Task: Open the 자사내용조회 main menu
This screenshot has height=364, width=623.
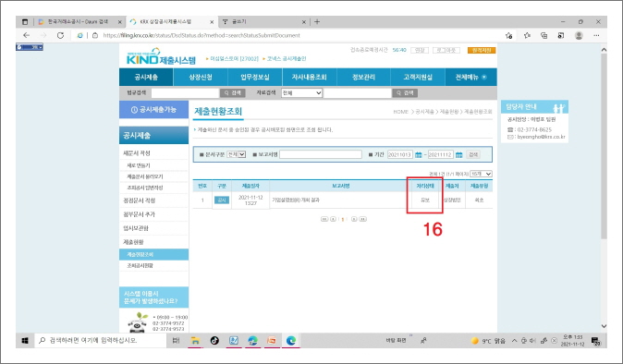Action: [309, 77]
